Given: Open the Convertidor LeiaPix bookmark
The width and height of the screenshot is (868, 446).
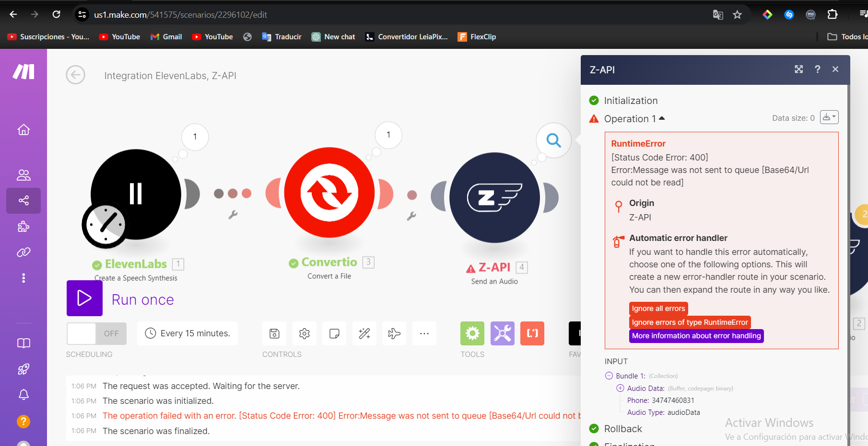Looking at the screenshot, I should click(x=406, y=37).
